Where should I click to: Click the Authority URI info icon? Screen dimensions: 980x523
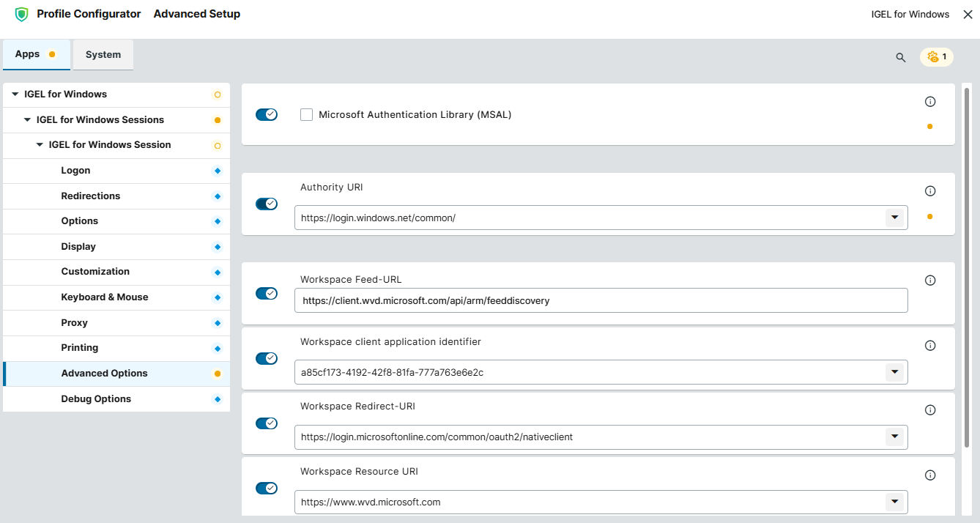point(930,190)
